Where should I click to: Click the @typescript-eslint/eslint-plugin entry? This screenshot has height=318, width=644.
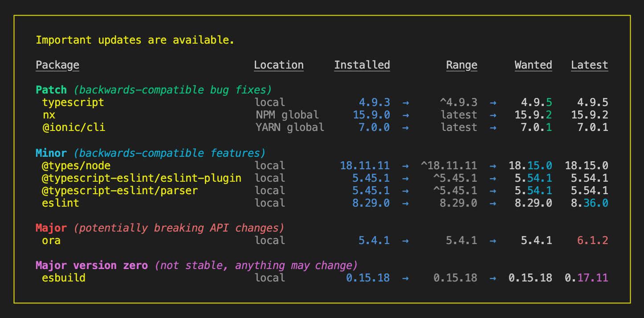coord(140,178)
